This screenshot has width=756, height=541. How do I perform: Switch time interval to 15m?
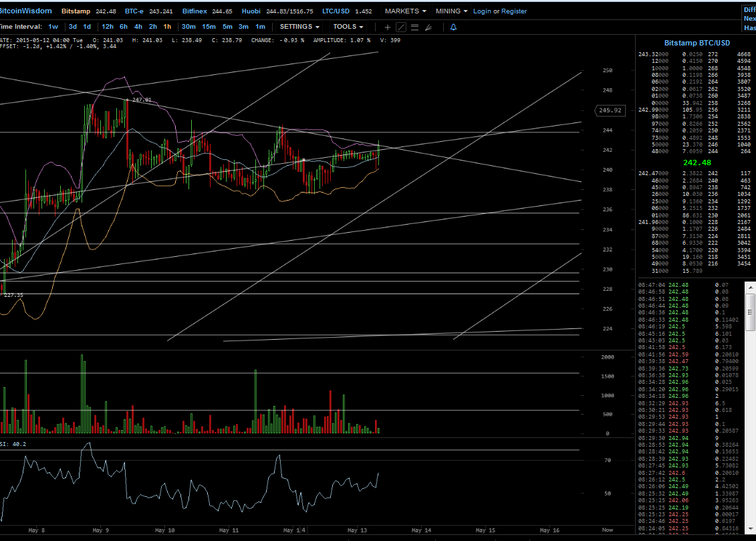pos(209,27)
